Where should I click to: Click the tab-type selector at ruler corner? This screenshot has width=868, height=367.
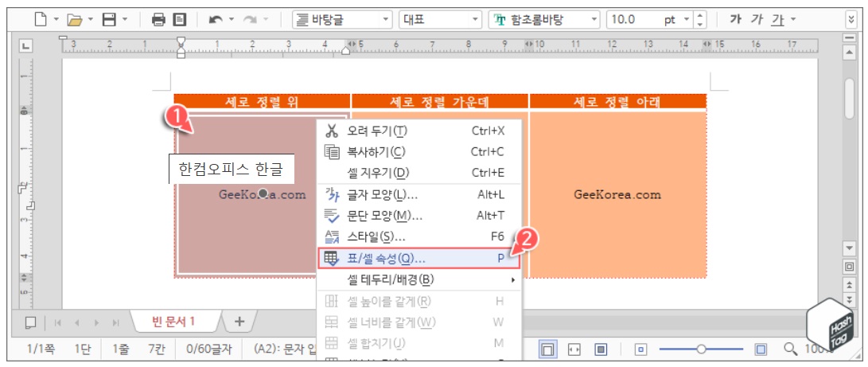[25, 46]
